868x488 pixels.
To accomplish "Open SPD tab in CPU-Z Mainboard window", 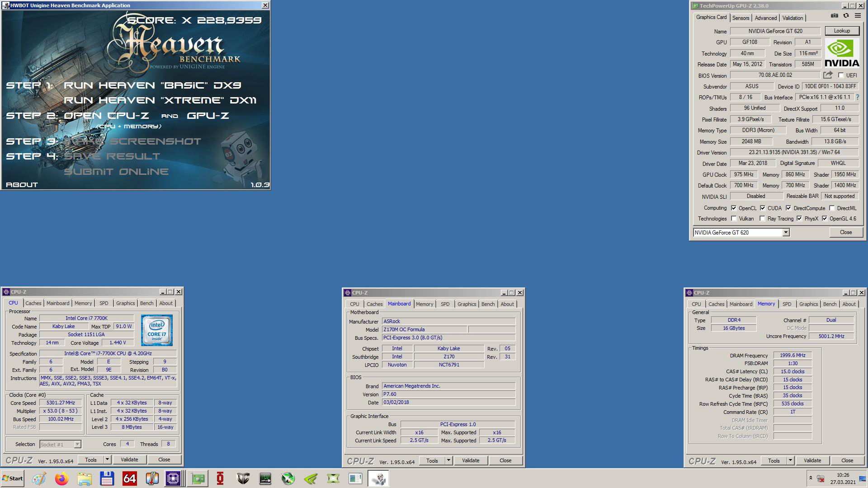I will (x=445, y=304).
